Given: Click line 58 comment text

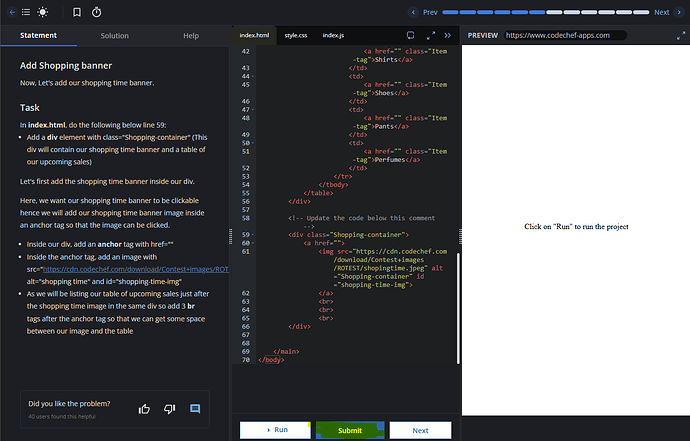Looking at the screenshot, I should click(x=362, y=222).
